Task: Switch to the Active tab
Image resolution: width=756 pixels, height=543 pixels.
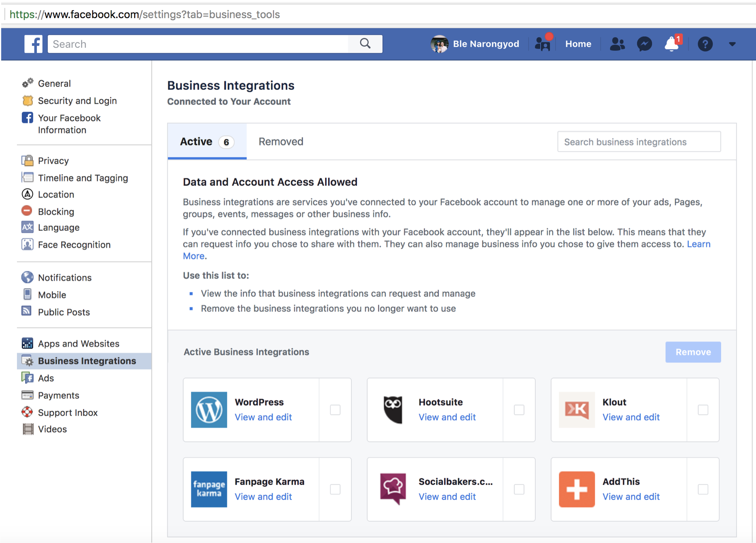Action: click(x=207, y=141)
